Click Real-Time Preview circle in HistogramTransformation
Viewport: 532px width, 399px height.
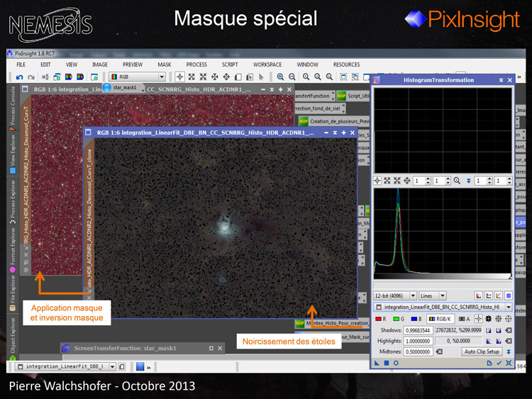coord(396,363)
